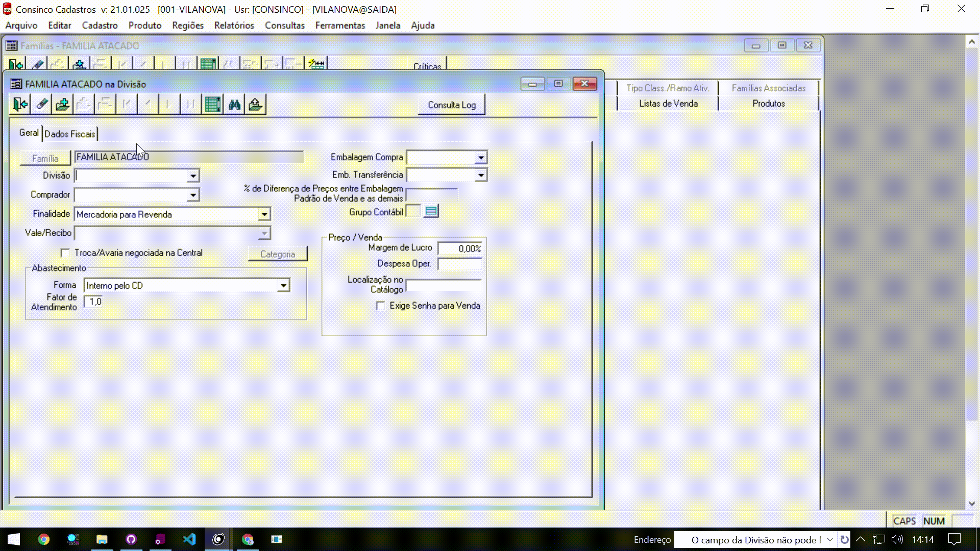Open the Relatórios menu

pyautogui.click(x=234, y=26)
